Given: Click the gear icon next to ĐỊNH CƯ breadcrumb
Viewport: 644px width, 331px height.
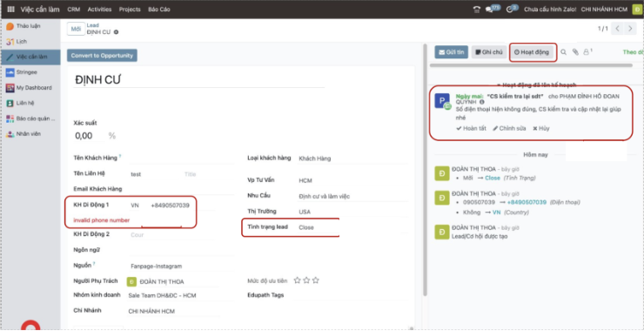Looking at the screenshot, I should [x=117, y=32].
